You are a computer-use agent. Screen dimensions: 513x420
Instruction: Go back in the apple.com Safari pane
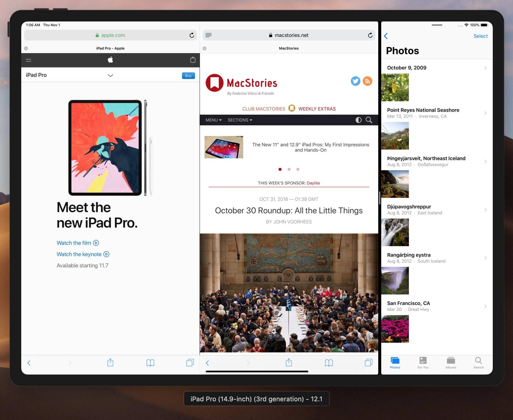click(x=29, y=363)
